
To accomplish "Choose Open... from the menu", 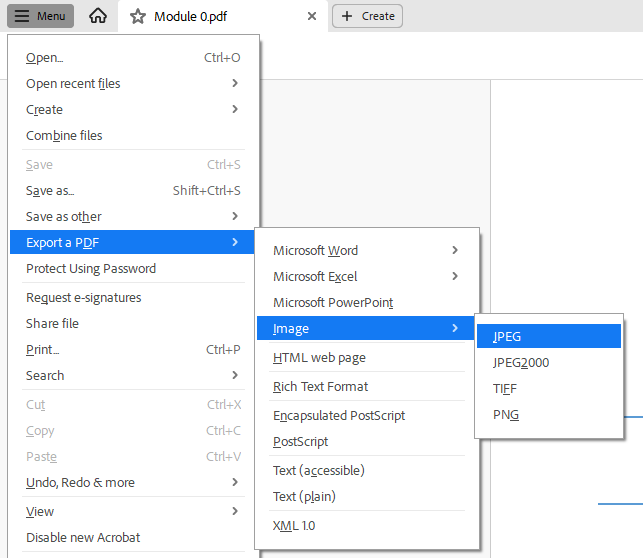I will click(x=133, y=58).
